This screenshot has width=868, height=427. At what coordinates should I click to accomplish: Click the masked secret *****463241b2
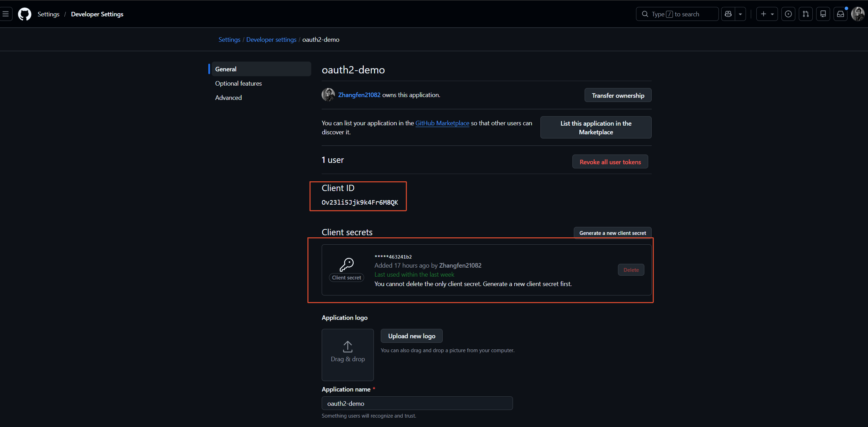pos(393,256)
